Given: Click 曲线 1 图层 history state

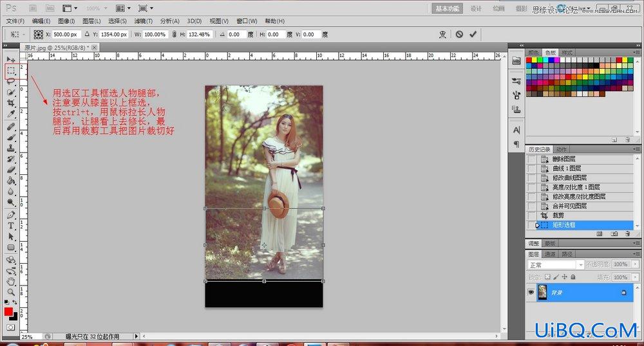Looking at the screenshot, I should tap(566, 168).
